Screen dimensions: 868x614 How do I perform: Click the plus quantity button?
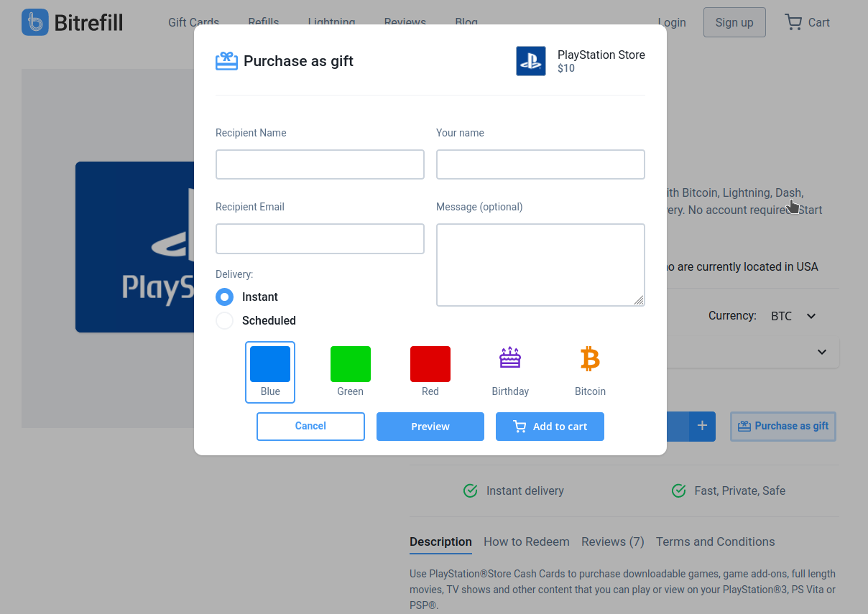click(x=702, y=426)
